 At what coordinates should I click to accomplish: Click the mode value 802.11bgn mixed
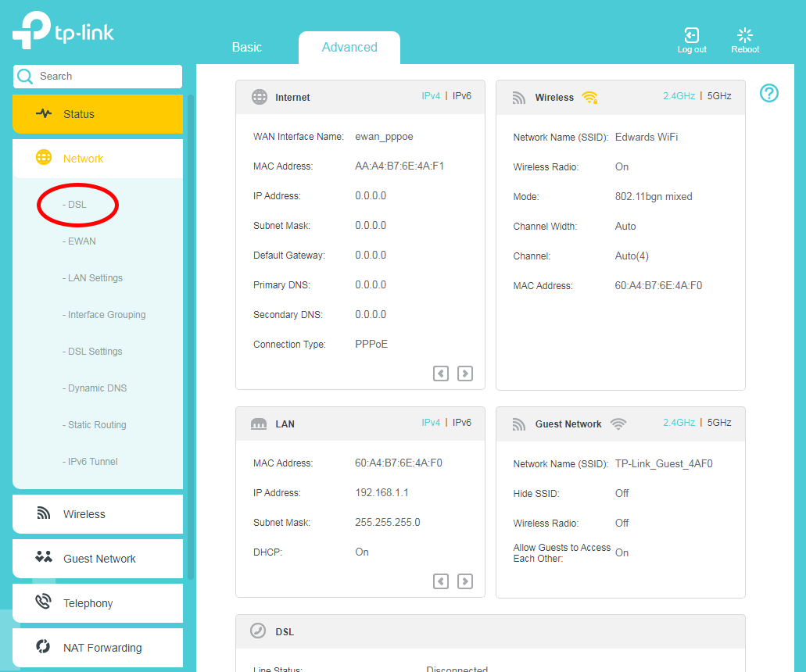(654, 197)
